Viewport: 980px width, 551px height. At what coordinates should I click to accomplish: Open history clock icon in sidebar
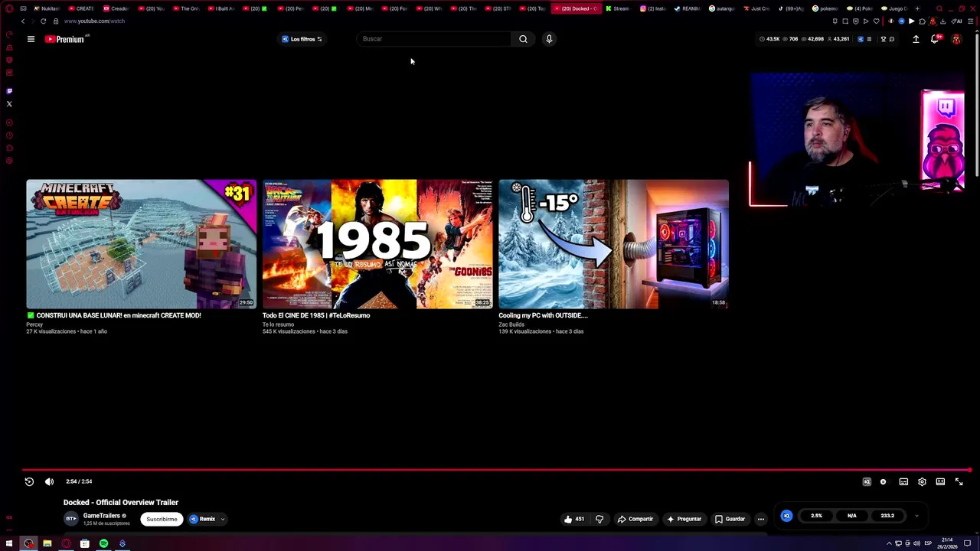(x=9, y=135)
